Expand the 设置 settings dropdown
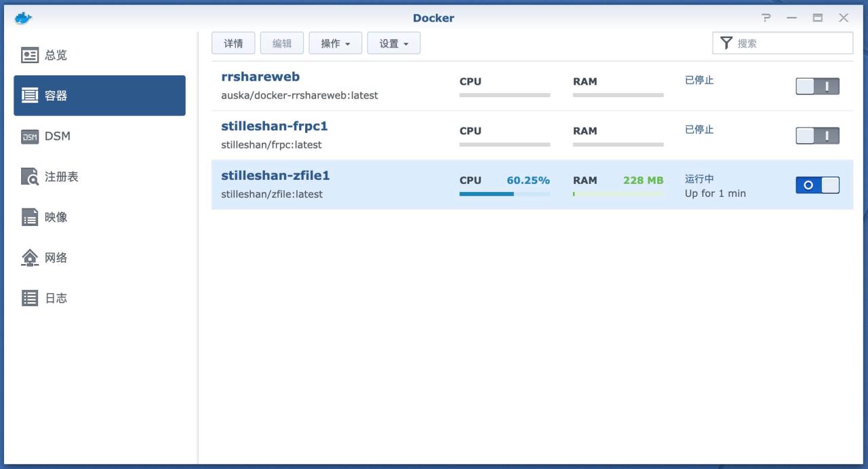Image resolution: width=868 pixels, height=469 pixels. point(393,42)
